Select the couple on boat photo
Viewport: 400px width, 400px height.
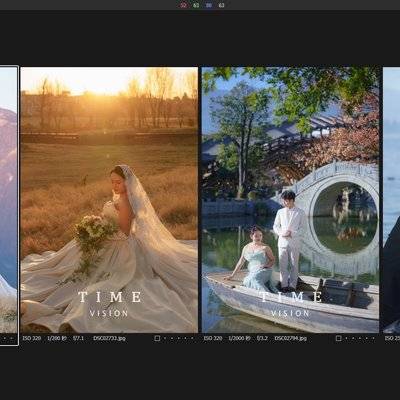point(290,200)
